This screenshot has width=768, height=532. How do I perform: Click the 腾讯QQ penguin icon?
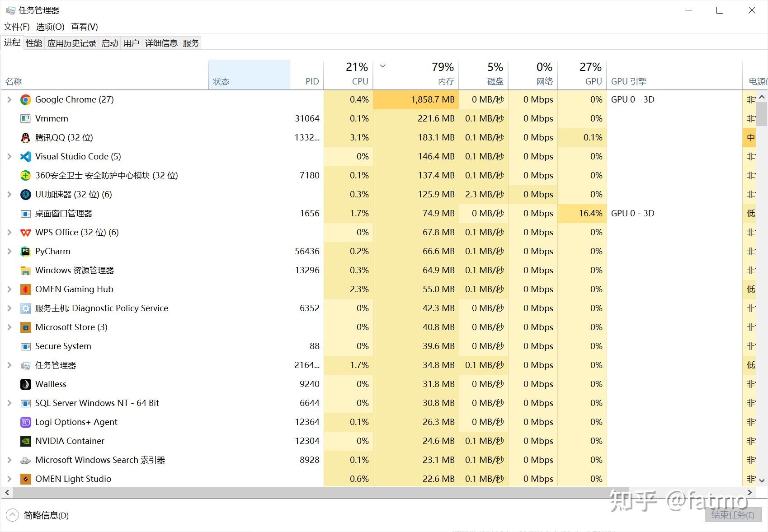pos(26,137)
